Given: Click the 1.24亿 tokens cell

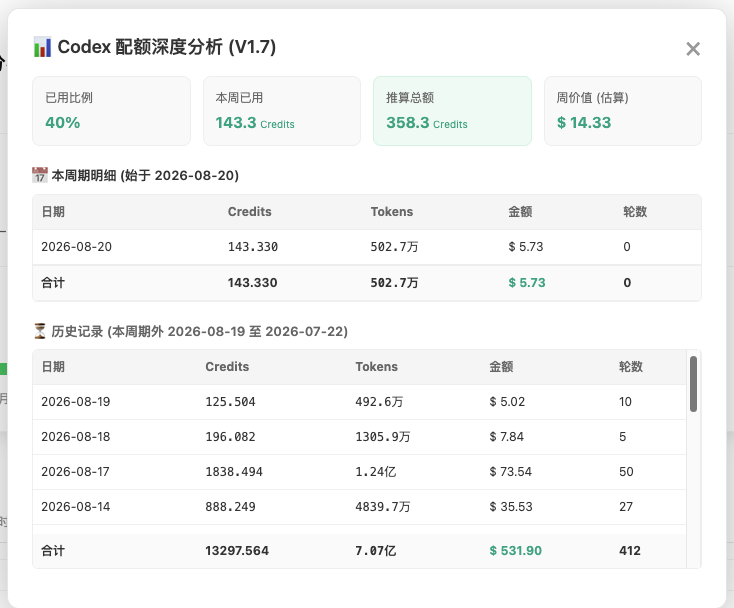Looking at the screenshot, I should pyautogui.click(x=375, y=471).
